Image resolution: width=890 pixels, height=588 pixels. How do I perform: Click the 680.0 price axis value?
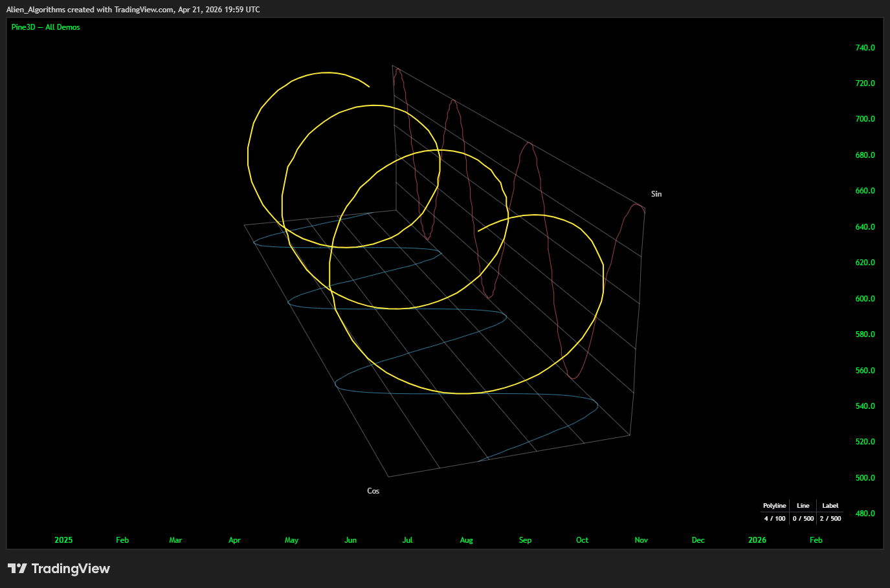coord(865,155)
